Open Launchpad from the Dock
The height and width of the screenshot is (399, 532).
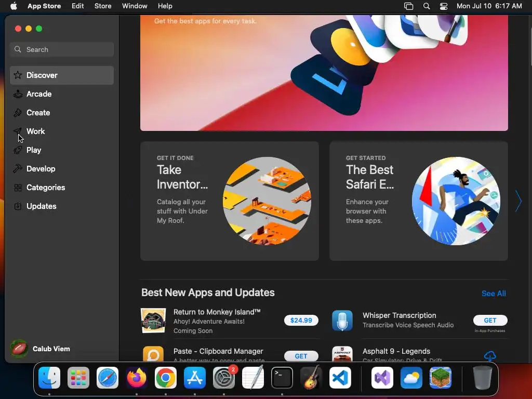point(78,378)
